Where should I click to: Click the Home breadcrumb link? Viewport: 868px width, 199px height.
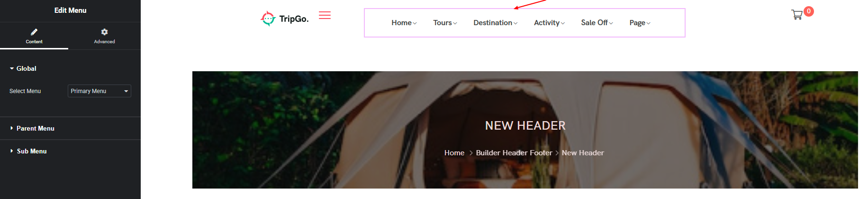(x=454, y=153)
